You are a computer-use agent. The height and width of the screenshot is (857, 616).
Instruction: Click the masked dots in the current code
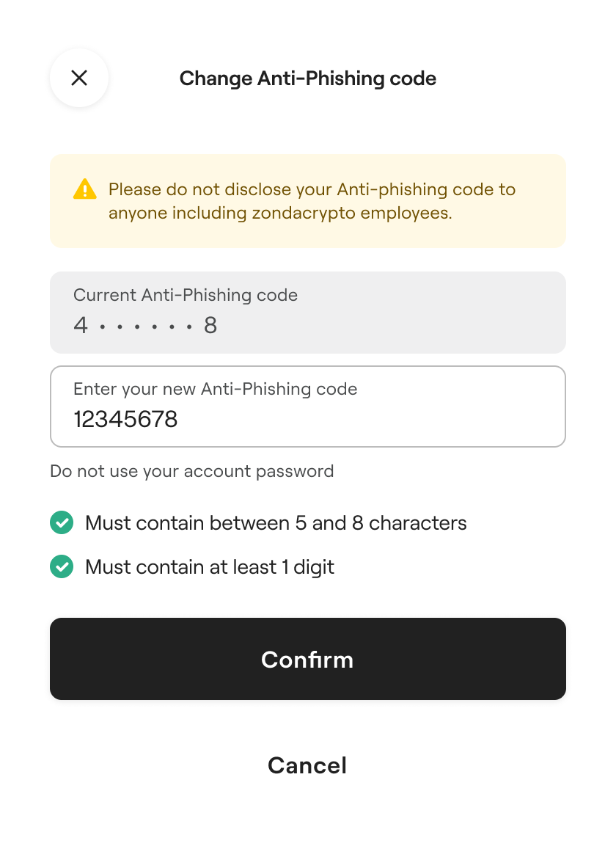(x=144, y=324)
